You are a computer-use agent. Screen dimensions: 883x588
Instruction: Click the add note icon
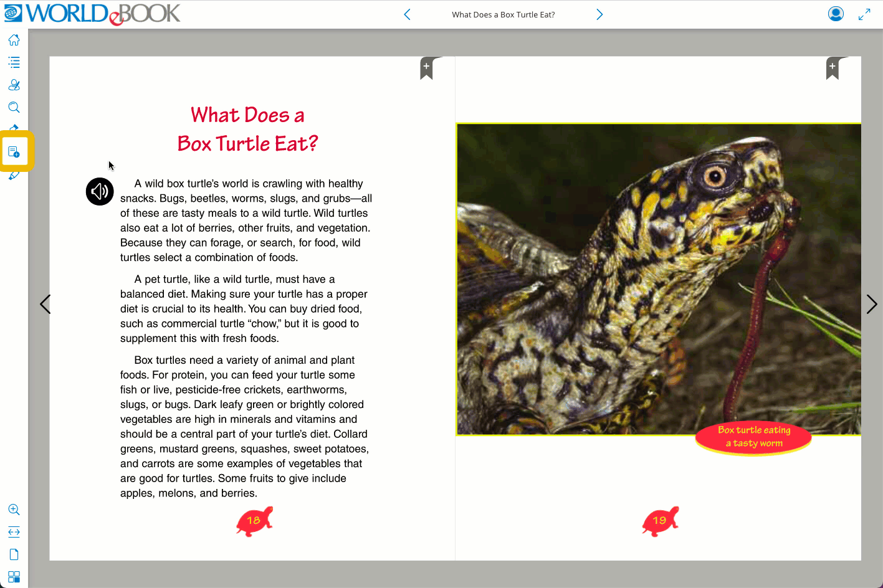click(14, 151)
